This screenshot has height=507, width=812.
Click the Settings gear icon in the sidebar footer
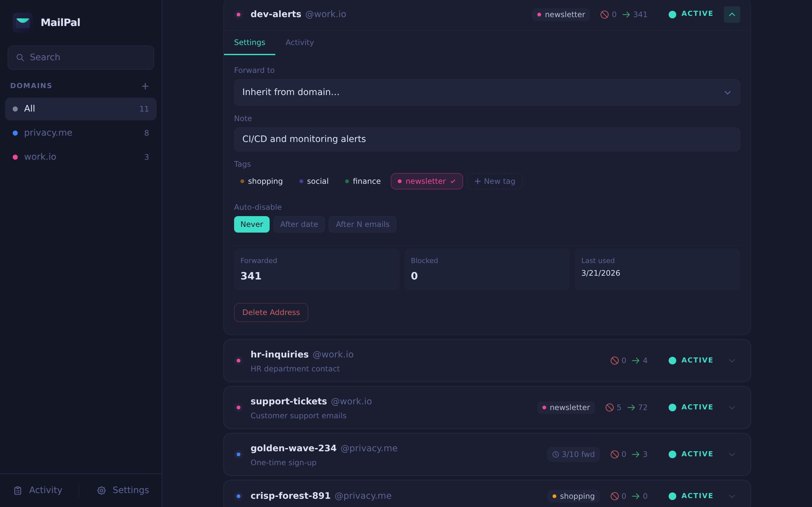point(101,491)
